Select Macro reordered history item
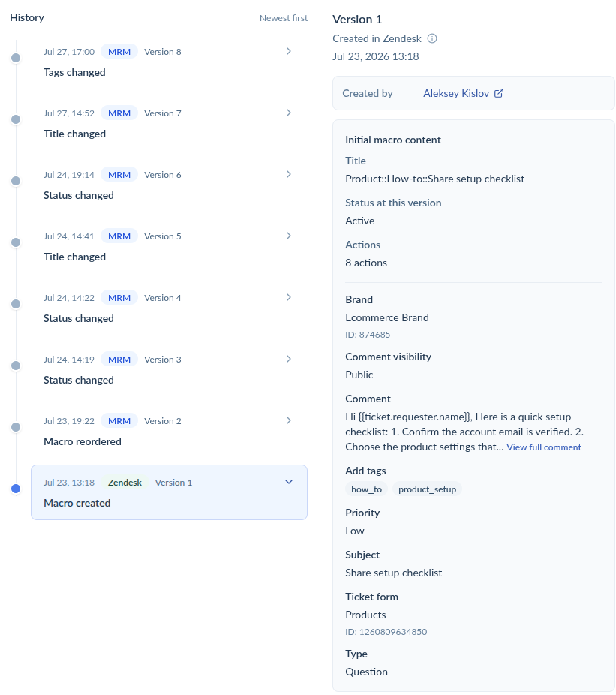 click(x=169, y=431)
